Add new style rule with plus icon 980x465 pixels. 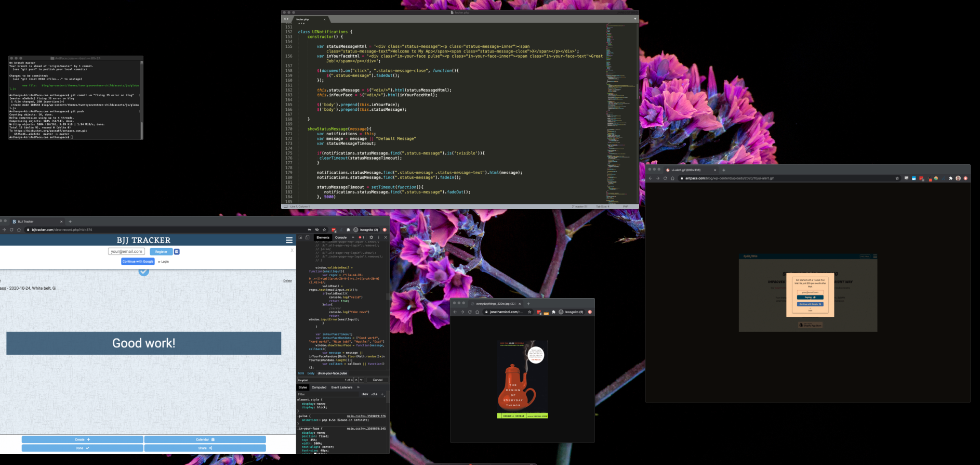pos(382,394)
